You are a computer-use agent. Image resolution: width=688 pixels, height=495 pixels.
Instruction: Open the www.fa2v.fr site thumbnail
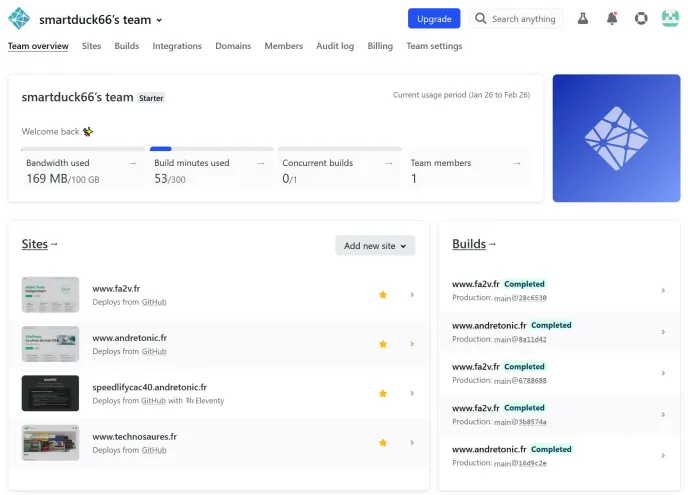50,294
